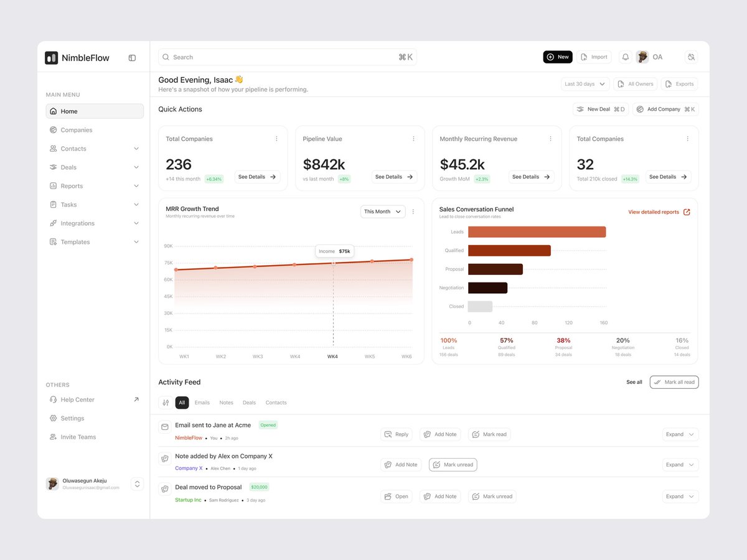See Details for Pipeline Value $842k
This screenshot has width=747, height=560.
(x=395, y=177)
